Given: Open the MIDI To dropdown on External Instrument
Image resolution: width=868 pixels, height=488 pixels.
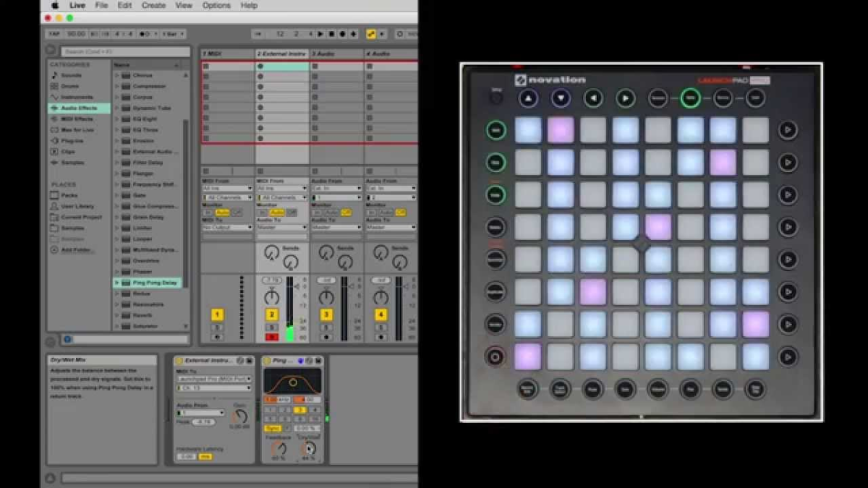Looking at the screenshot, I should (x=214, y=379).
